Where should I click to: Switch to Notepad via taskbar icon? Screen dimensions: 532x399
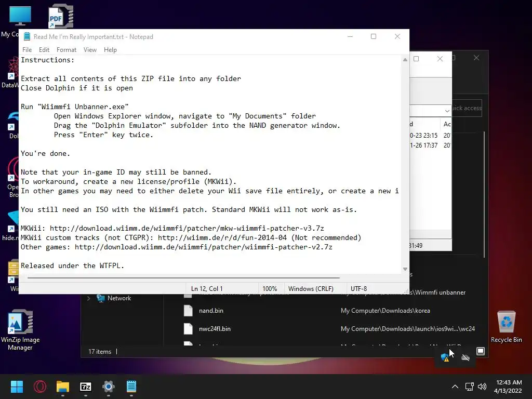(x=131, y=387)
